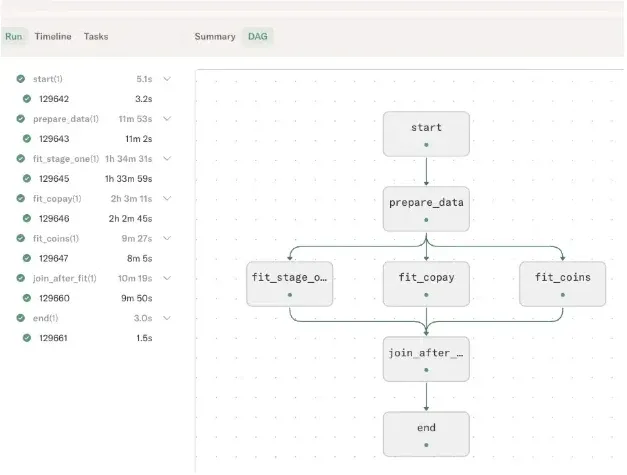Screen dimensions: 627x475
Task: Select the end node in the DAG
Action: point(426,434)
